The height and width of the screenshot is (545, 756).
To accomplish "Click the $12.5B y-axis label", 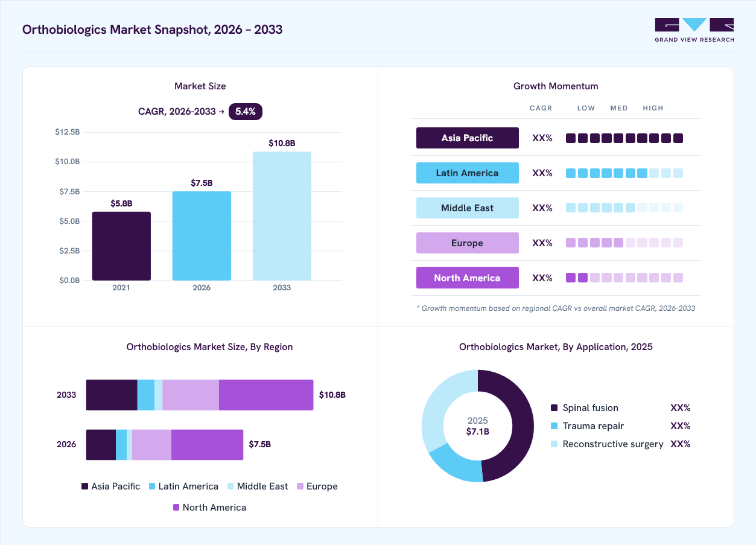I will [x=67, y=132].
